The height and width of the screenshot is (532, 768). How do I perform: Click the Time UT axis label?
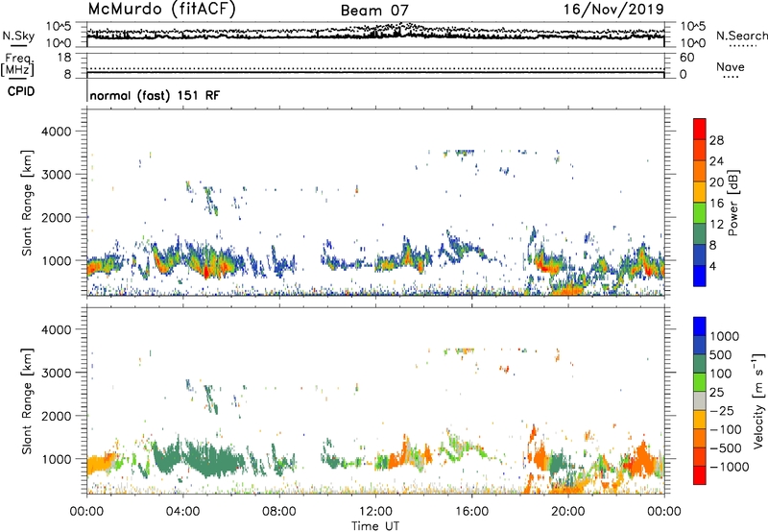(375, 526)
